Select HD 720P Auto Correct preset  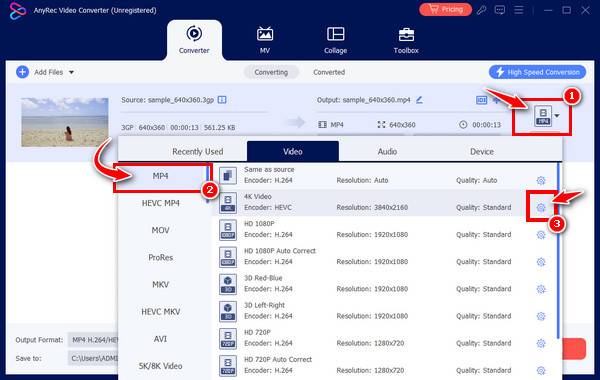coord(384,365)
